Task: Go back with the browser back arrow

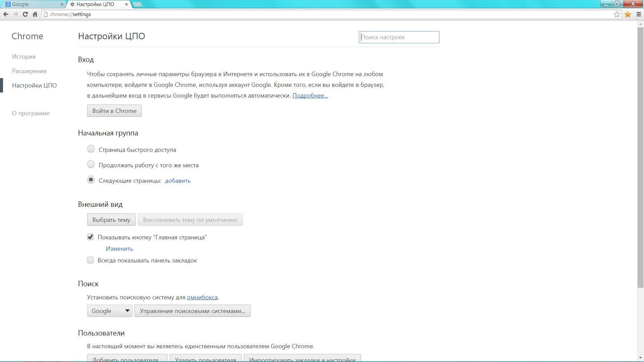Action: pos(6,14)
